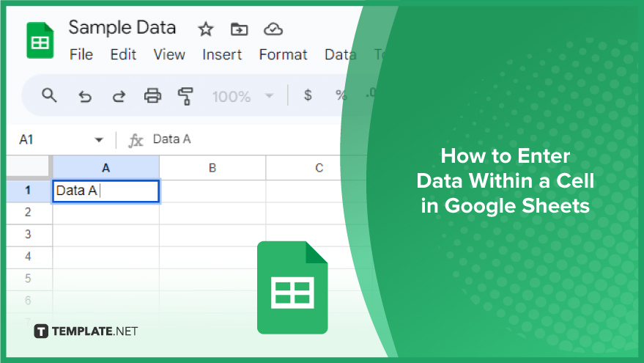Select row 4 header
Screen dimensions: 644x363
[28, 257]
